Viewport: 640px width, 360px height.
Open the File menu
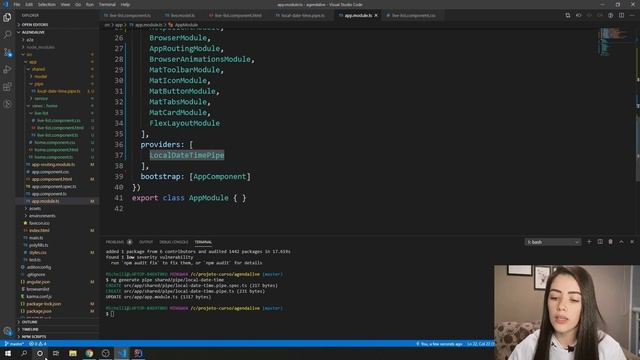[x=17, y=4]
